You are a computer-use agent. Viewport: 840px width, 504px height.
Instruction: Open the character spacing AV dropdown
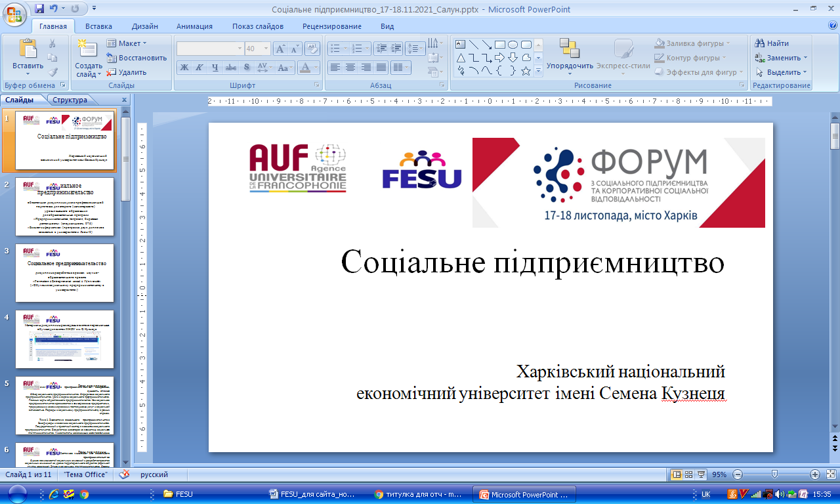(x=264, y=68)
